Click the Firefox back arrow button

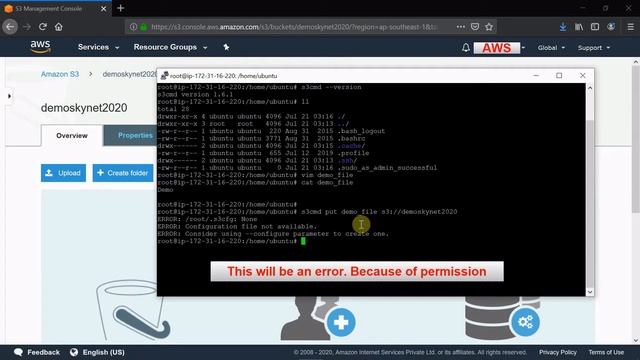point(10,27)
